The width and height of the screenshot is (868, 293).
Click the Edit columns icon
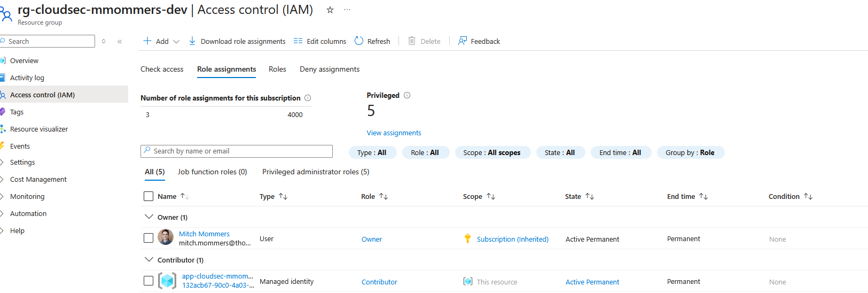(x=298, y=41)
